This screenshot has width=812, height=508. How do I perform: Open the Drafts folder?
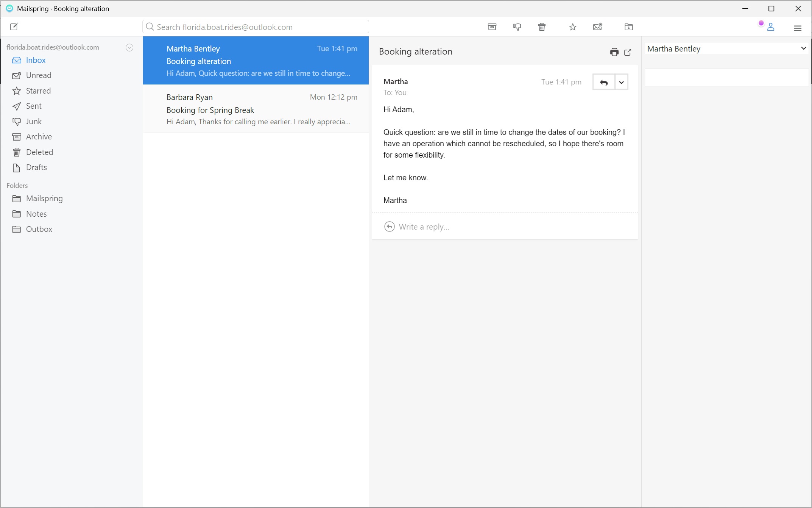pyautogui.click(x=36, y=167)
